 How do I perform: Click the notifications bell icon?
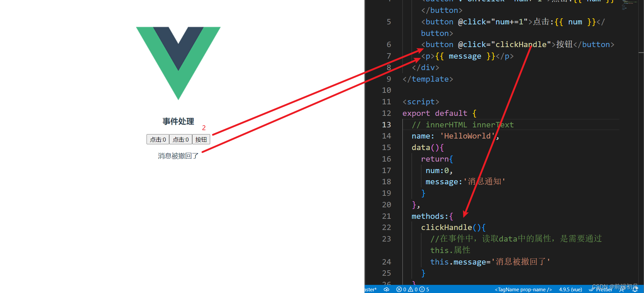click(x=635, y=289)
